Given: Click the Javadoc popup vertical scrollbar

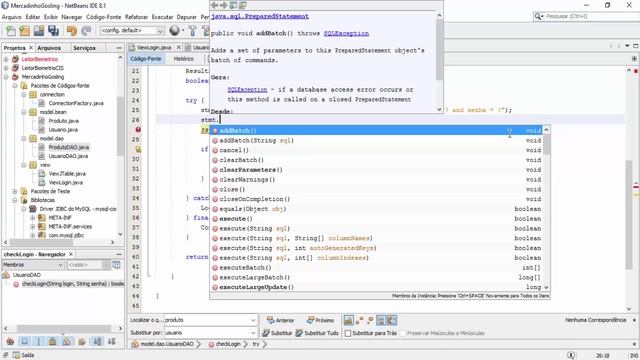Looking at the screenshot, I should pos(439,61).
